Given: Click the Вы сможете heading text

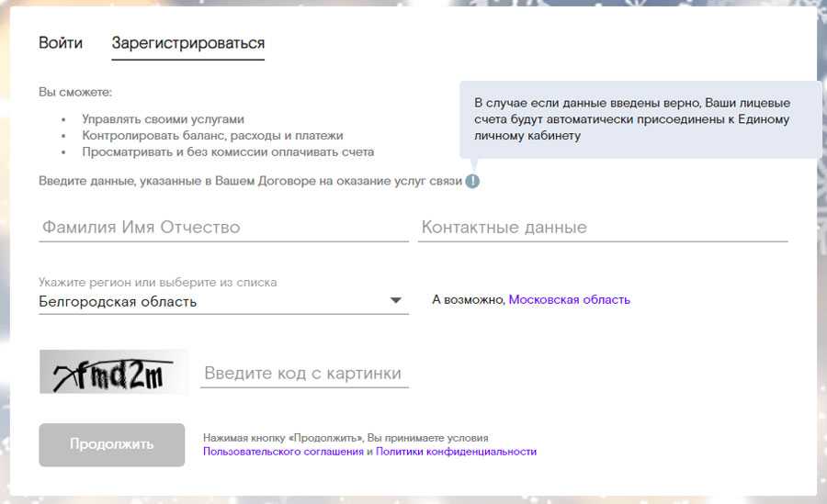Looking at the screenshot, I should 75,93.
